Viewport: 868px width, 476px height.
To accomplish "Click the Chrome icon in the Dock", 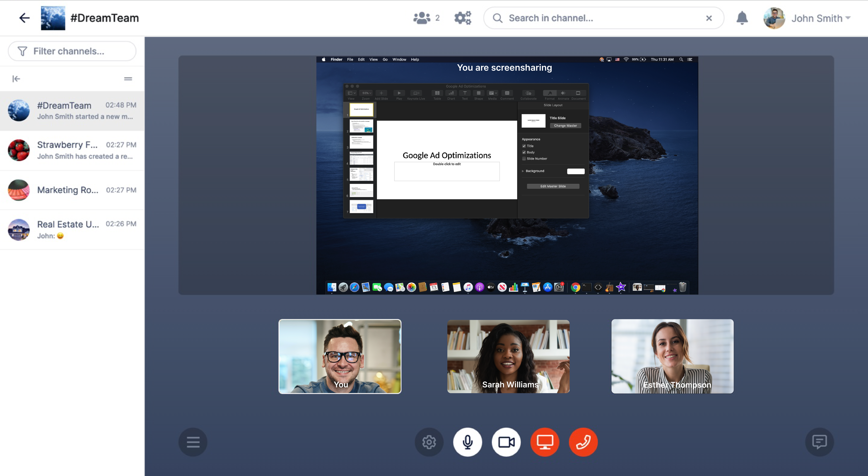I will coord(575,287).
